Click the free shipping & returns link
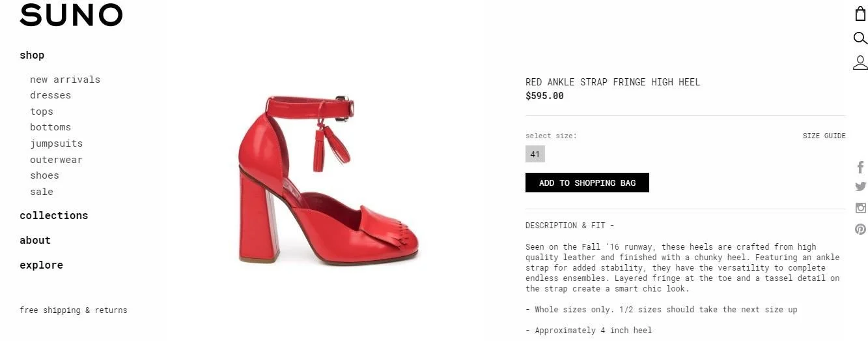Viewport: 868px width, 341px height. (x=74, y=310)
